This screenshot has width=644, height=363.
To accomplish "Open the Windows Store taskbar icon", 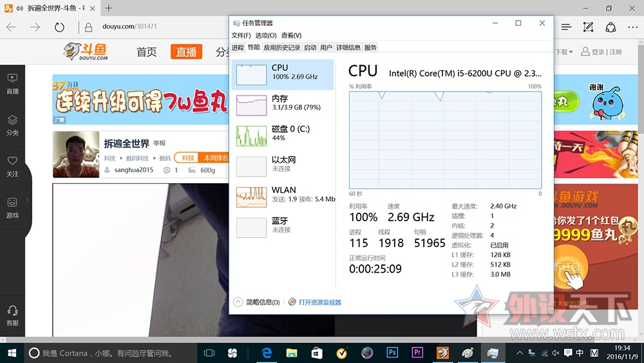I will coord(317,353).
